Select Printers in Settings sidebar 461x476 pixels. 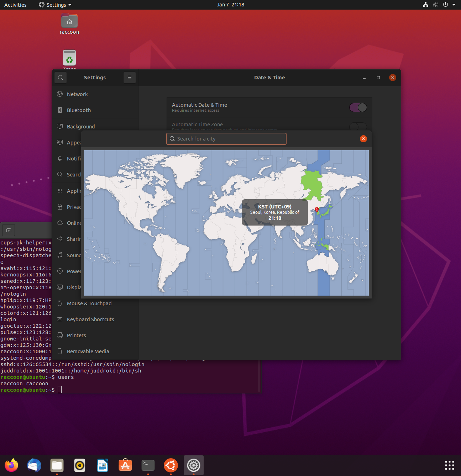[95, 335]
